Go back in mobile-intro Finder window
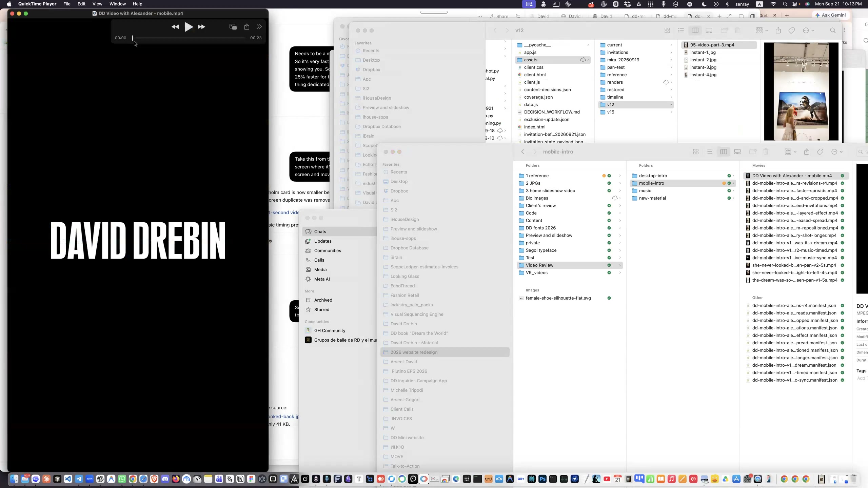The width and height of the screenshot is (868, 488). pos(523,152)
